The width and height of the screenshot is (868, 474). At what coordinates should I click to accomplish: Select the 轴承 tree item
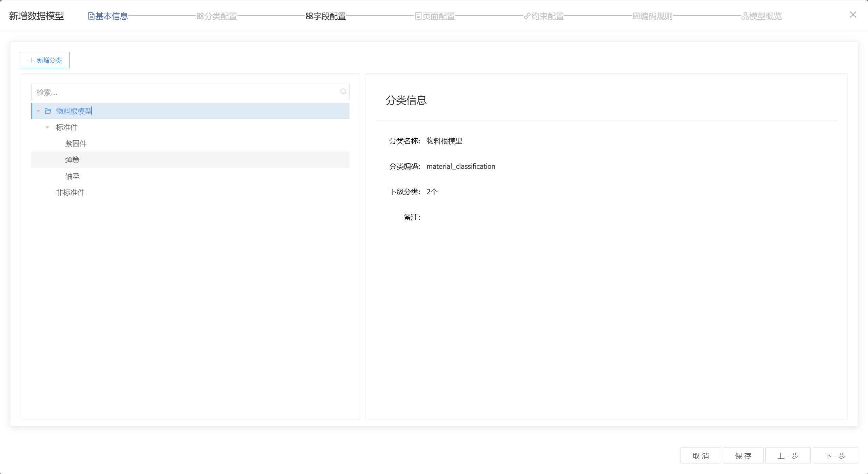tap(72, 176)
